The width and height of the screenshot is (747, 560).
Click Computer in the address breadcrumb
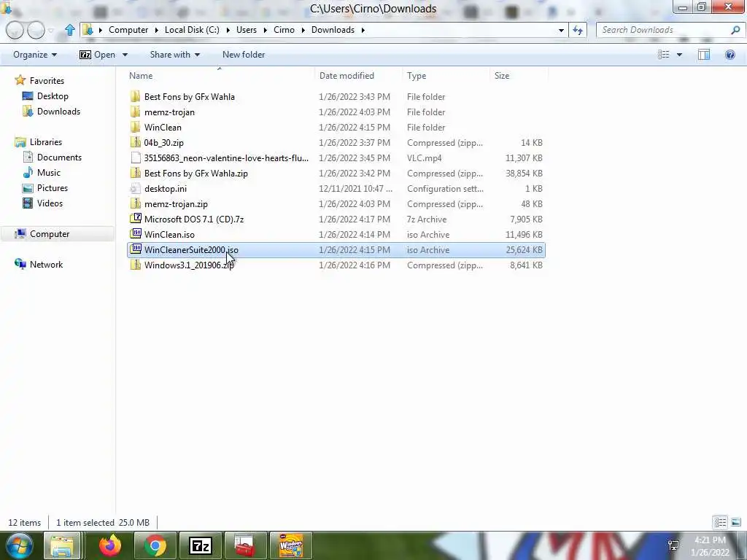click(128, 29)
